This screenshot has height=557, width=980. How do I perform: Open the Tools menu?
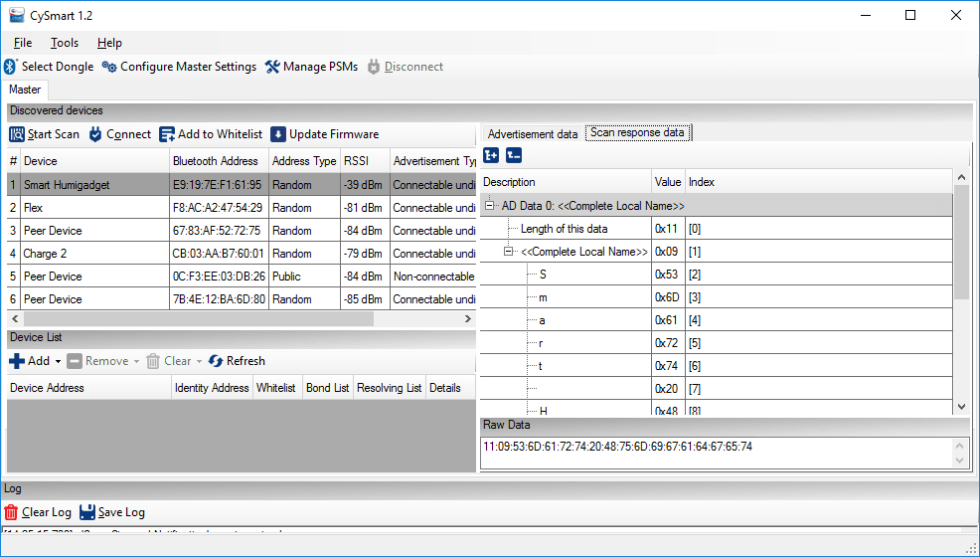pyautogui.click(x=65, y=43)
